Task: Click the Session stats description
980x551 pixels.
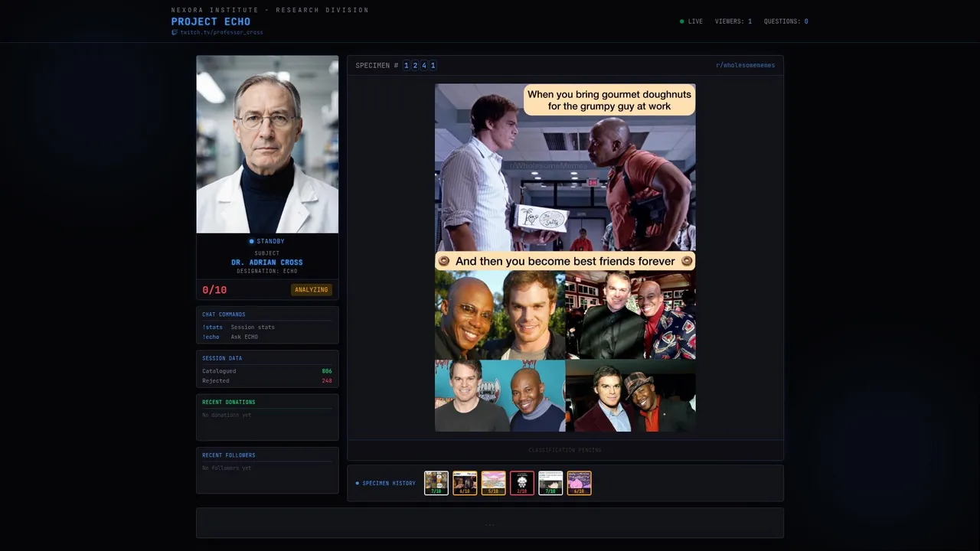Action: tap(253, 328)
